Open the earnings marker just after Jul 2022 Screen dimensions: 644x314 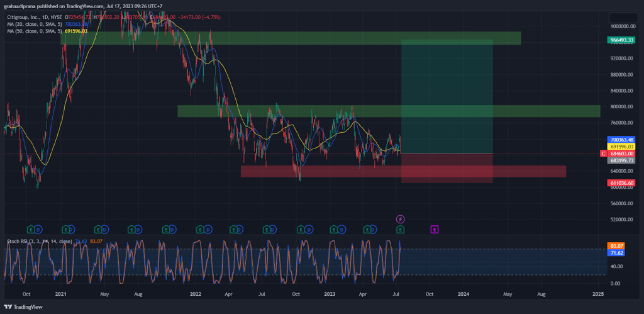pyautogui.click(x=266, y=229)
